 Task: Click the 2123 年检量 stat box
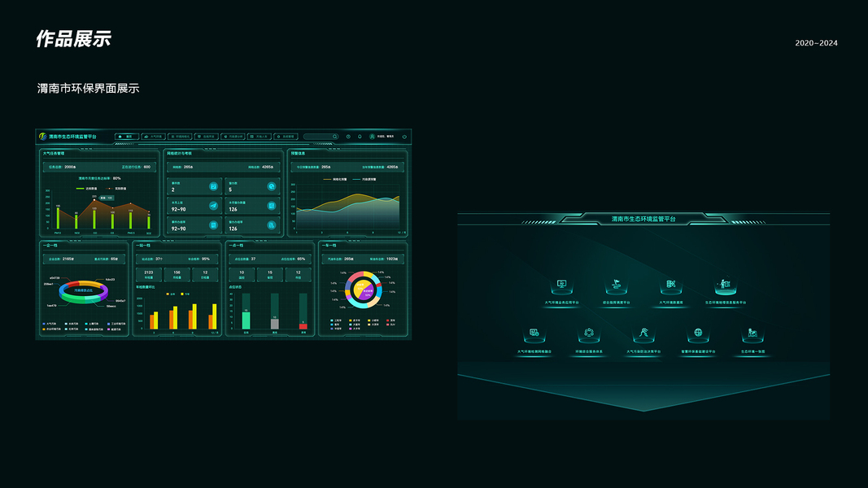pos(149,274)
